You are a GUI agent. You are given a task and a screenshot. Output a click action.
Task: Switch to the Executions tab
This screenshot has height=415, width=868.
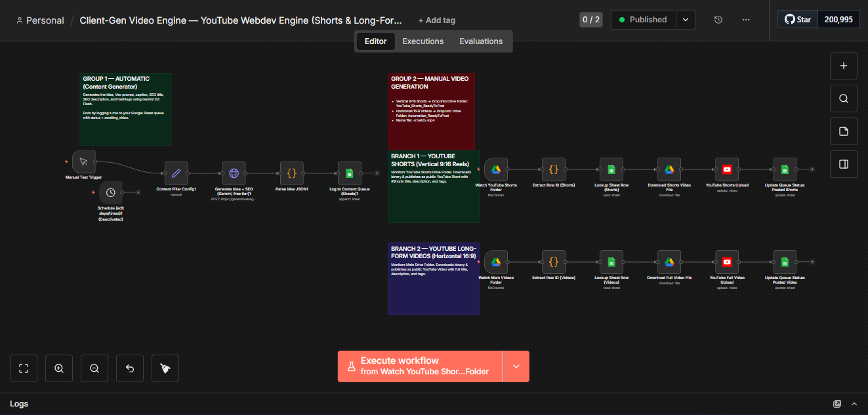click(x=423, y=41)
